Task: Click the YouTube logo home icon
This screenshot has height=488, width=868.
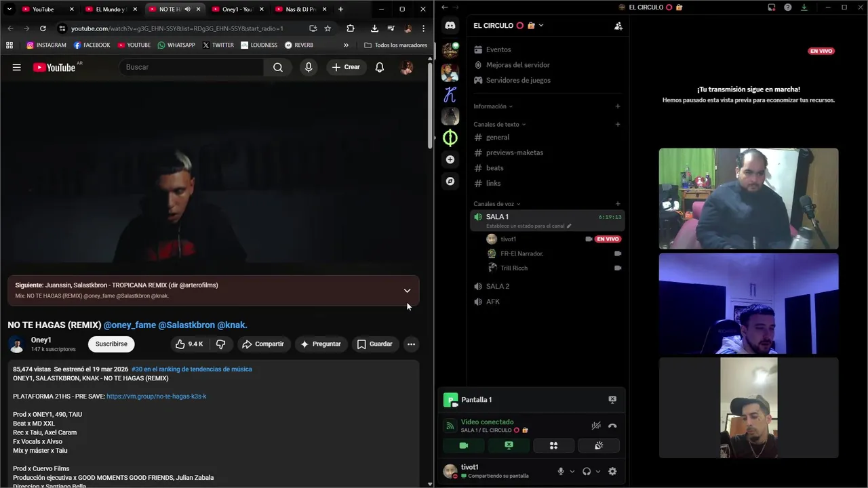Action: tap(54, 67)
